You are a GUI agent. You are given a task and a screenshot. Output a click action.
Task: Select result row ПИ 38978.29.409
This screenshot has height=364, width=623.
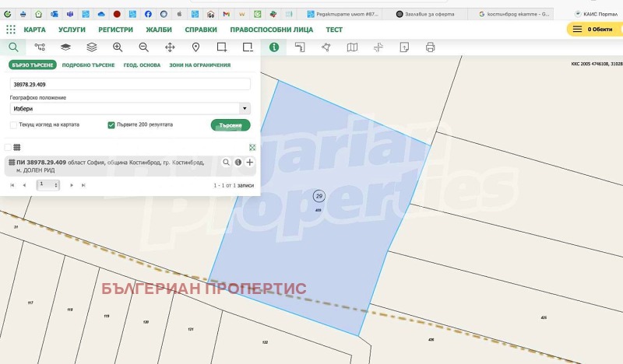[130, 166]
